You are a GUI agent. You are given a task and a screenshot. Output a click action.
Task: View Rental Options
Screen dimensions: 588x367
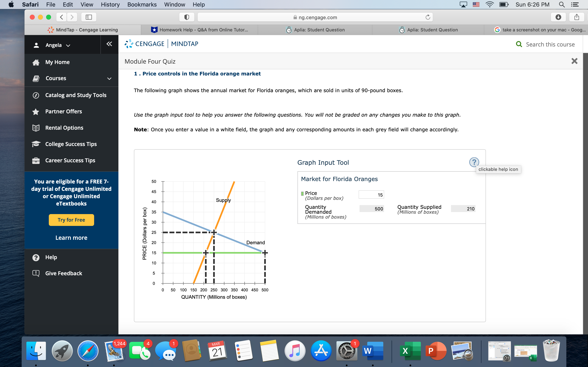click(64, 127)
